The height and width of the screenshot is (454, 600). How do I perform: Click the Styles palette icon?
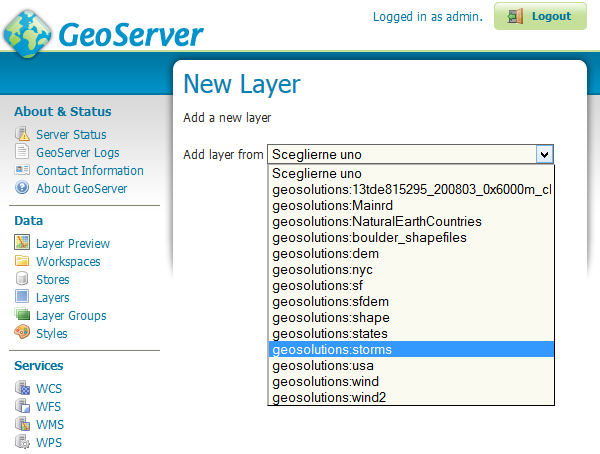(x=22, y=332)
